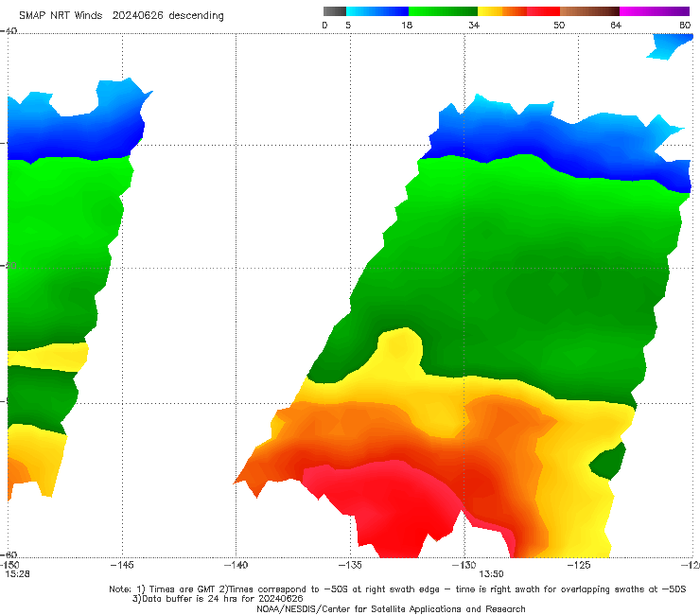Click the NOAA/NESDIS credit line
Screen dimensions: 700x615
[x=391, y=608]
